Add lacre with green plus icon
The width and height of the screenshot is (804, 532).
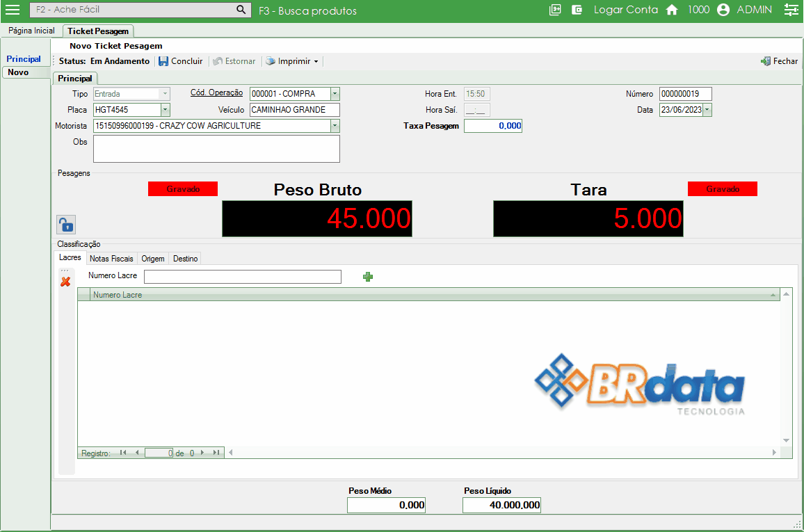368,277
